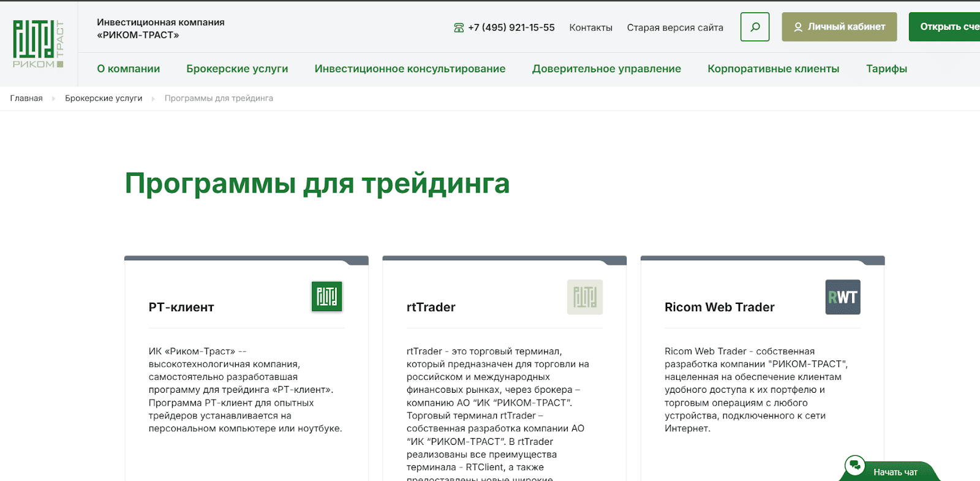Image resolution: width=980 pixels, height=481 pixels.
Task: Open Инвестиционное консультирование menu item
Action: coord(410,69)
